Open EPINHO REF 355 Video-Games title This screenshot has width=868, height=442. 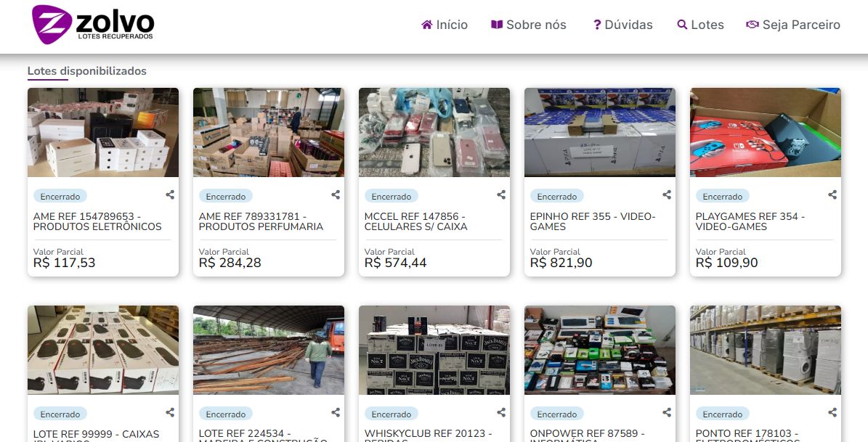(x=592, y=221)
